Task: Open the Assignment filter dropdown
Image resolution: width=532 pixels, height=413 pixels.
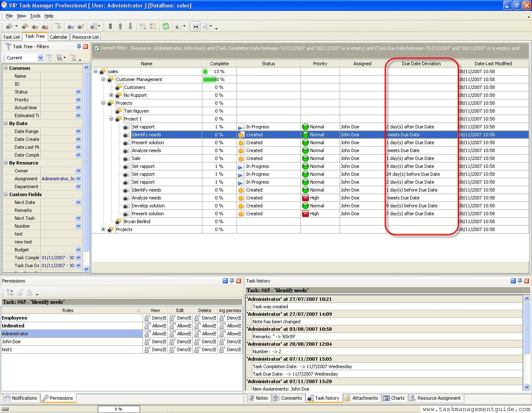Action: 78,179
